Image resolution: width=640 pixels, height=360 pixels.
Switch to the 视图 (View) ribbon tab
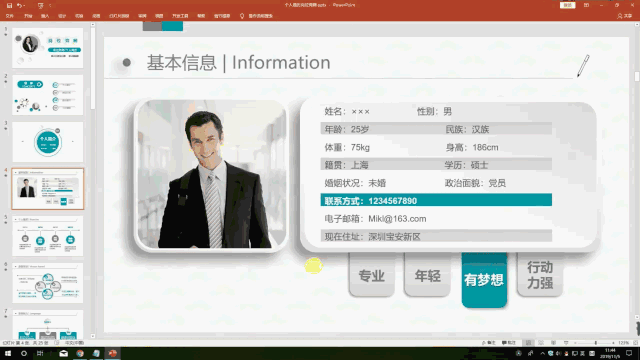159,16
